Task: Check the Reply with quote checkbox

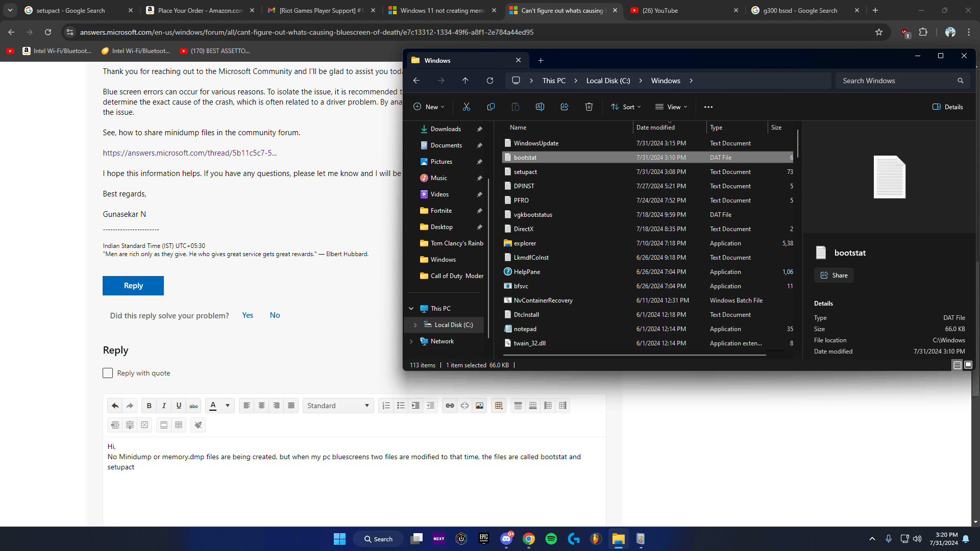Action: pyautogui.click(x=108, y=373)
